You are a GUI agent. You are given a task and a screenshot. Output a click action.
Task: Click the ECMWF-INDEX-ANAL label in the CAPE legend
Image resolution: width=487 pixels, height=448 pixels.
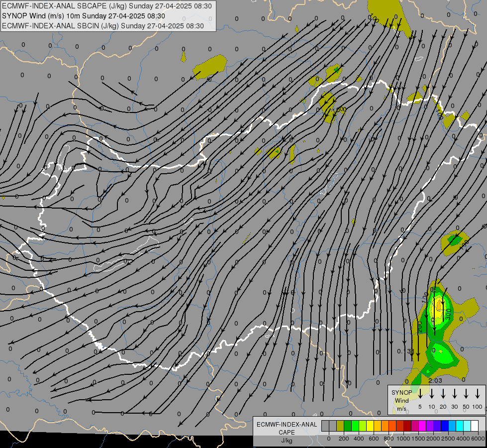[x=287, y=425]
